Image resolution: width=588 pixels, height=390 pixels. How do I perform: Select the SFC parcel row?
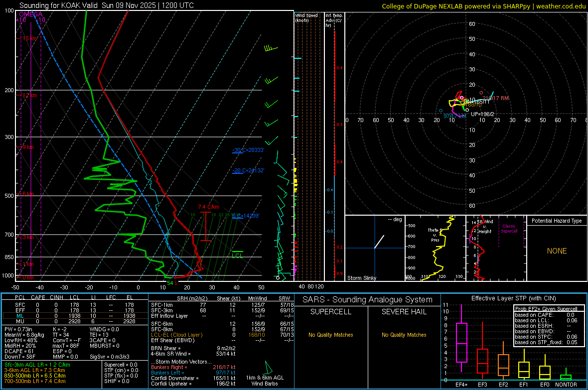75,305
